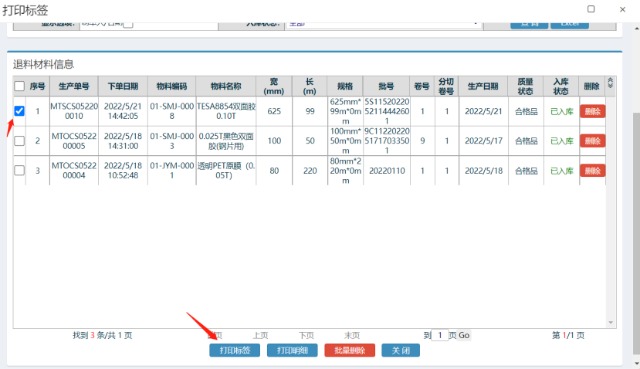This screenshot has width=640, height=369.
Task: Click the red 删除 button in row 2
Action: click(592, 141)
